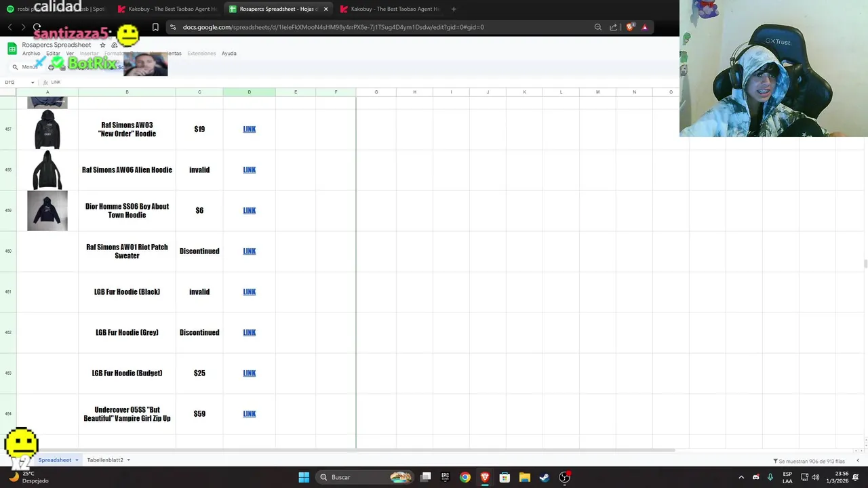Viewport: 868px width, 488px height.
Task: Open the Google Sheets home icon
Action: (12, 48)
